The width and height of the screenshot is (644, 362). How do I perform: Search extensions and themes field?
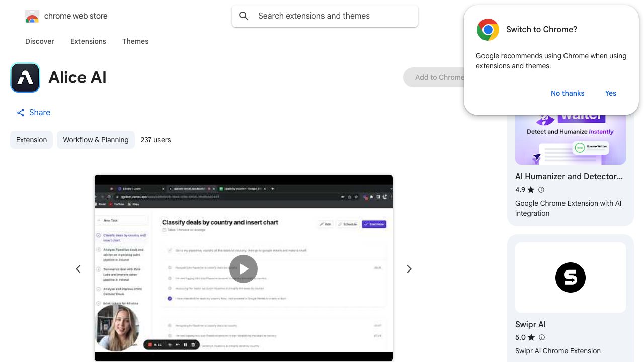click(x=325, y=16)
